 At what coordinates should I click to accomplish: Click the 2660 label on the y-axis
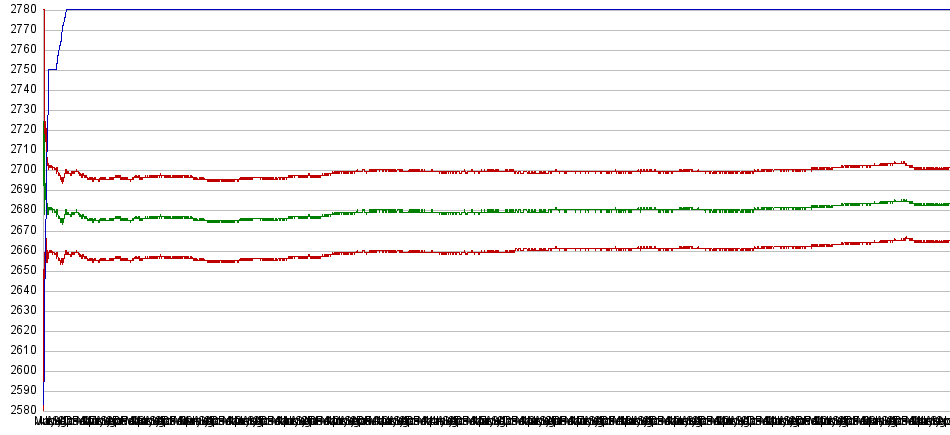click(x=19, y=250)
